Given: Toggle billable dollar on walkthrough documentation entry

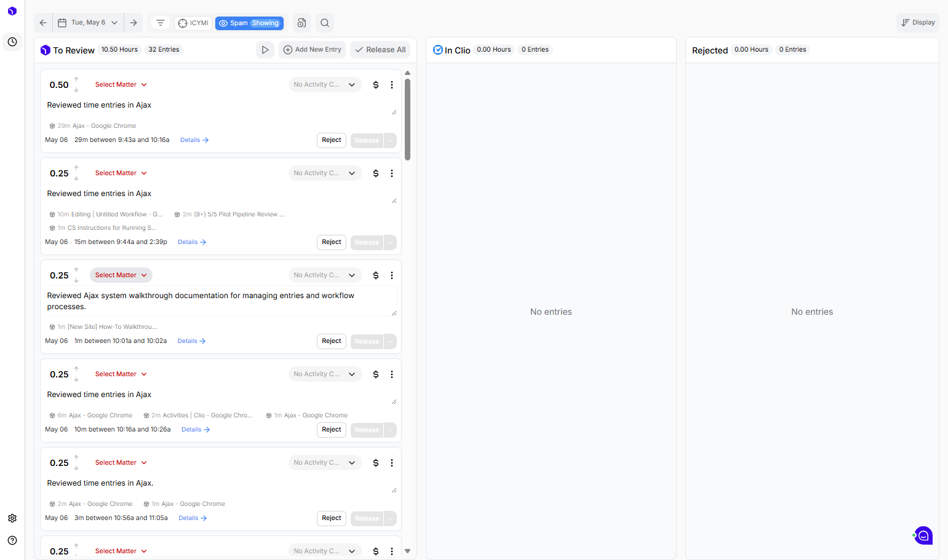Looking at the screenshot, I should point(376,275).
